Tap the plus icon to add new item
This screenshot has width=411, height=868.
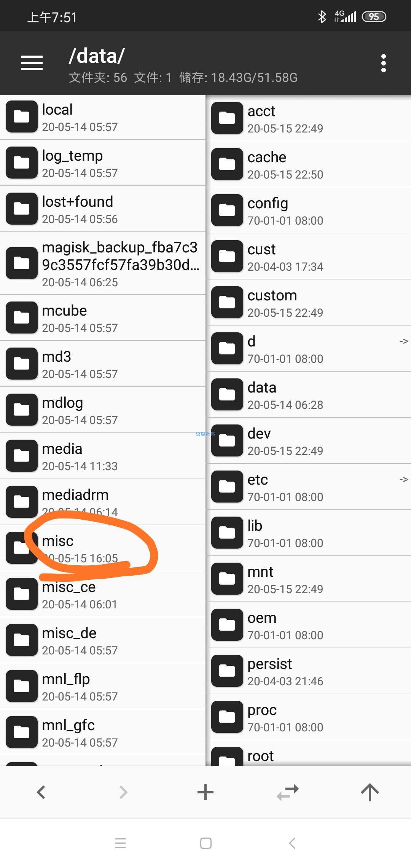[205, 792]
